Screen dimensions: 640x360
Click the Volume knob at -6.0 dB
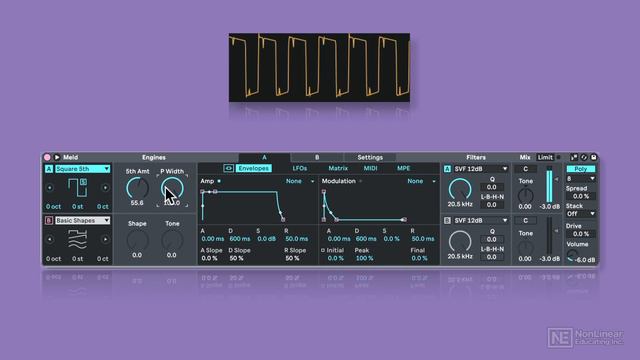(572, 256)
